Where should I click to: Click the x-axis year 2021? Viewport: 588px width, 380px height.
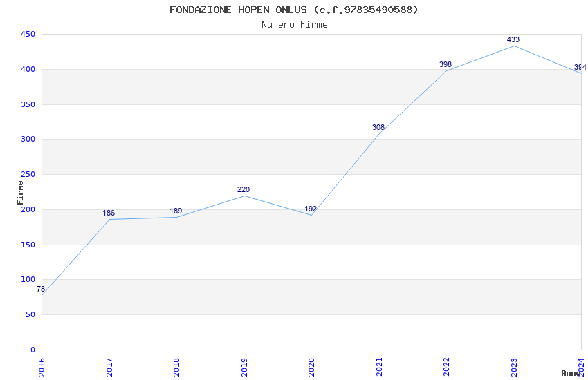click(379, 368)
